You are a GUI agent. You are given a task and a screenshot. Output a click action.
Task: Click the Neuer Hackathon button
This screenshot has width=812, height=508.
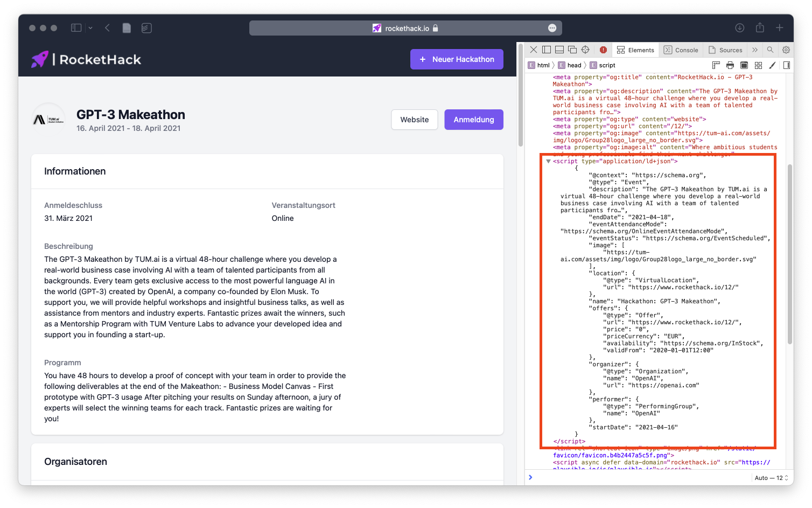pos(457,59)
